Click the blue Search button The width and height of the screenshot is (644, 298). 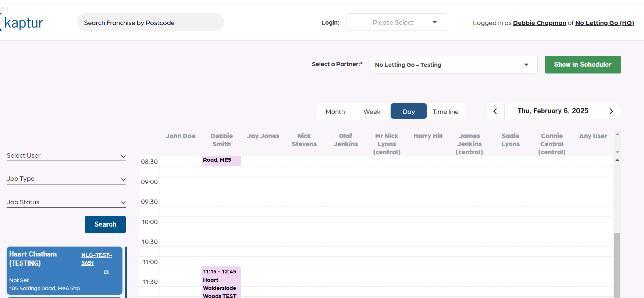click(x=105, y=225)
